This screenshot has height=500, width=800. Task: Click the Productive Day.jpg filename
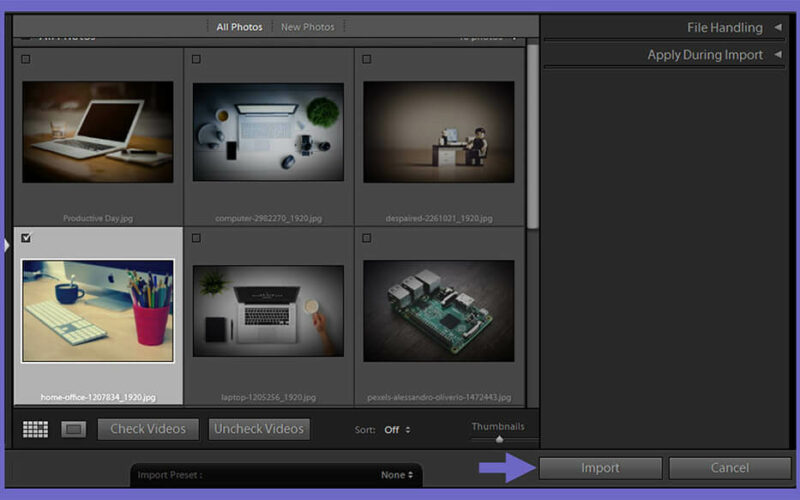(x=98, y=218)
